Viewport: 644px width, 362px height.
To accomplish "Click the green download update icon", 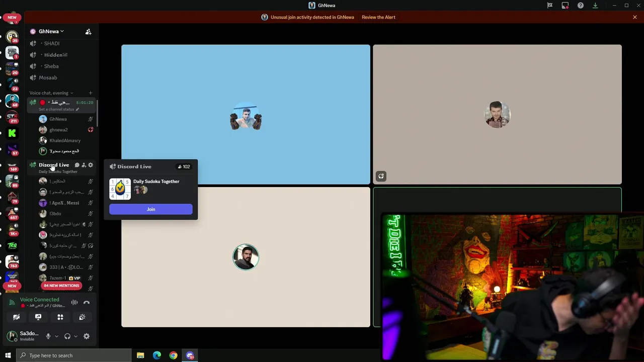I will point(595,6).
